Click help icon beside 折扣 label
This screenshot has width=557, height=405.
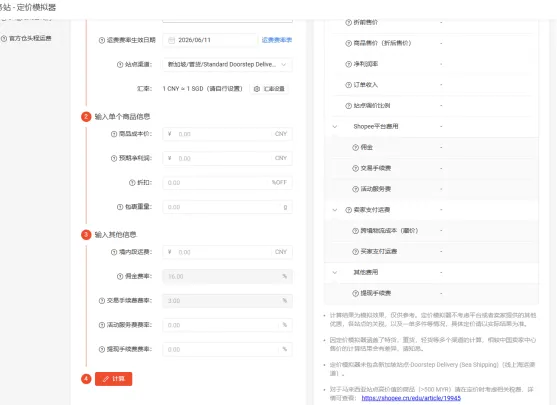[x=132, y=183]
